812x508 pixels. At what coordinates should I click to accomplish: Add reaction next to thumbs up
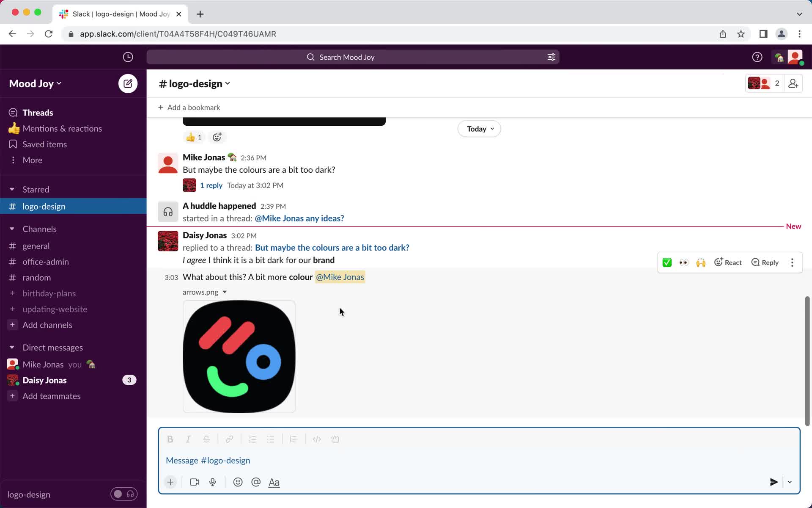pos(217,137)
